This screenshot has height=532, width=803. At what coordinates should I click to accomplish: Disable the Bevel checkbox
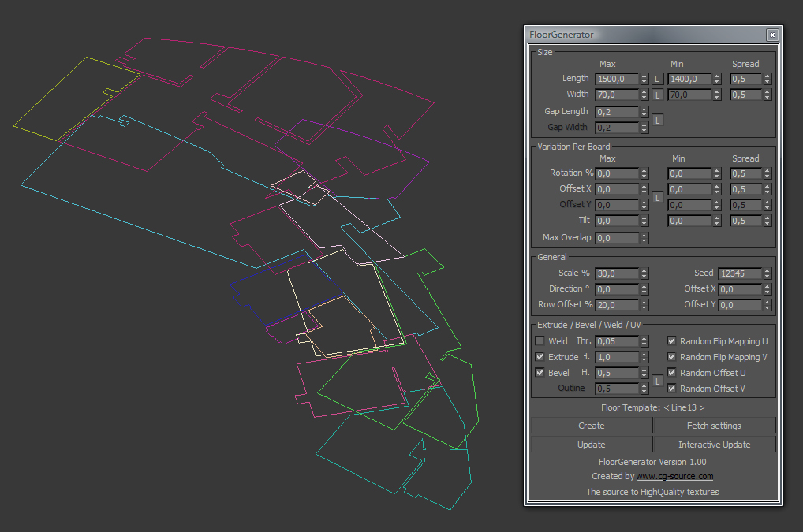click(540, 372)
